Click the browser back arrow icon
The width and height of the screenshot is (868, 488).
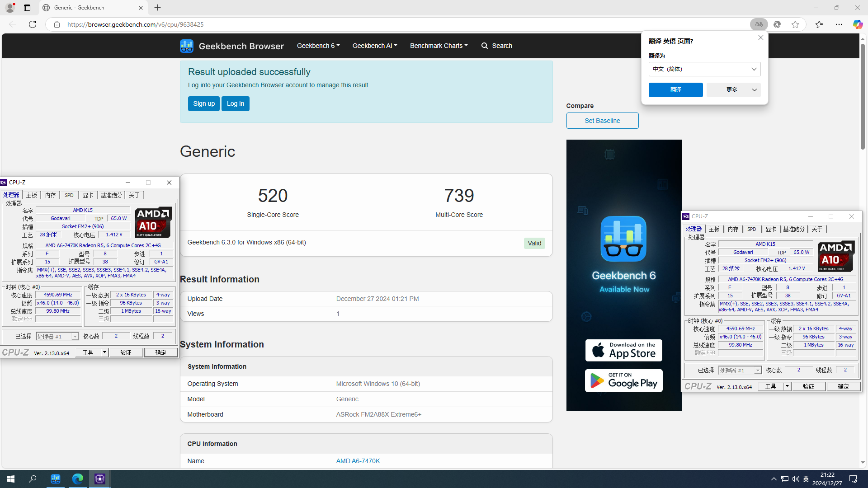13,24
